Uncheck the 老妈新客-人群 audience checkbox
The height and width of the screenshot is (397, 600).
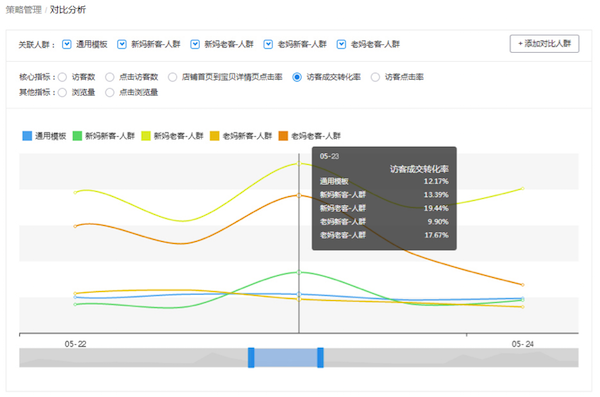pyautogui.click(x=268, y=44)
